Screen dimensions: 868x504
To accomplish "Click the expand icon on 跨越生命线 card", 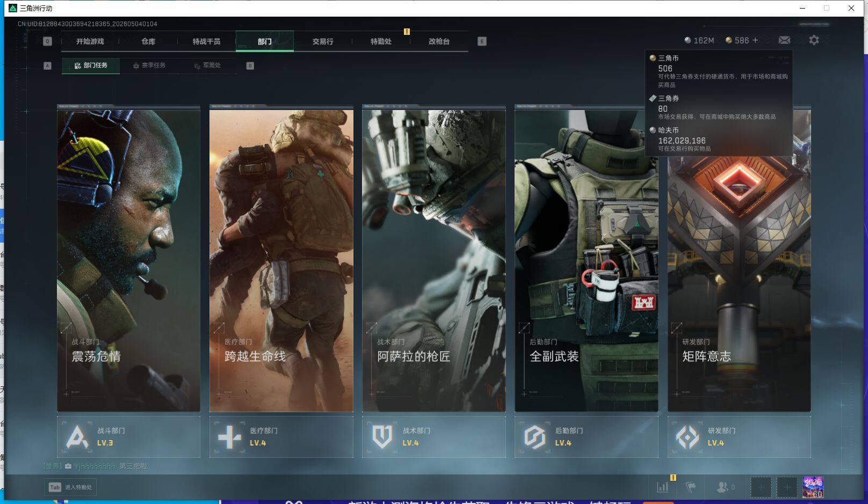I will point(219,327).
